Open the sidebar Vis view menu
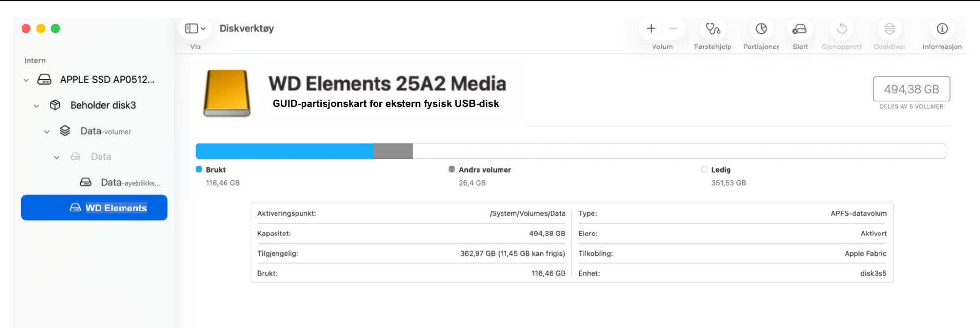Image resolution: width=980 pixels, height=328 pixels. [x=195, y=29]
